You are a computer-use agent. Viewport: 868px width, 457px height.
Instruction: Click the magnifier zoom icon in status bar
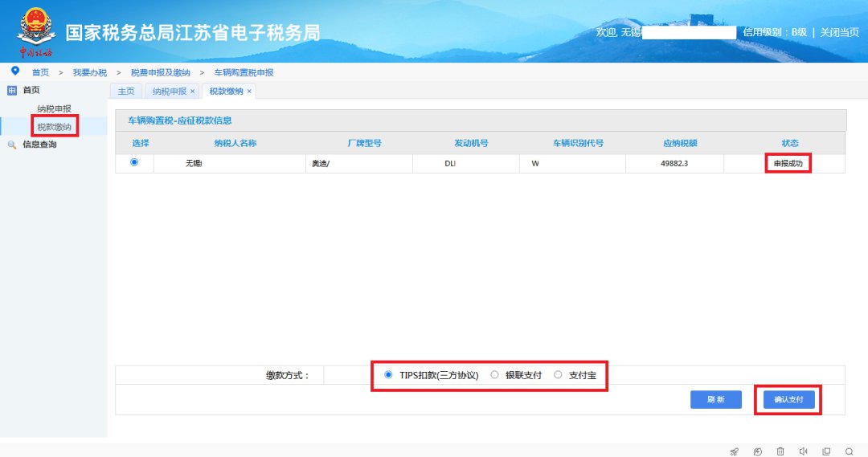click(x=849, y=451)
